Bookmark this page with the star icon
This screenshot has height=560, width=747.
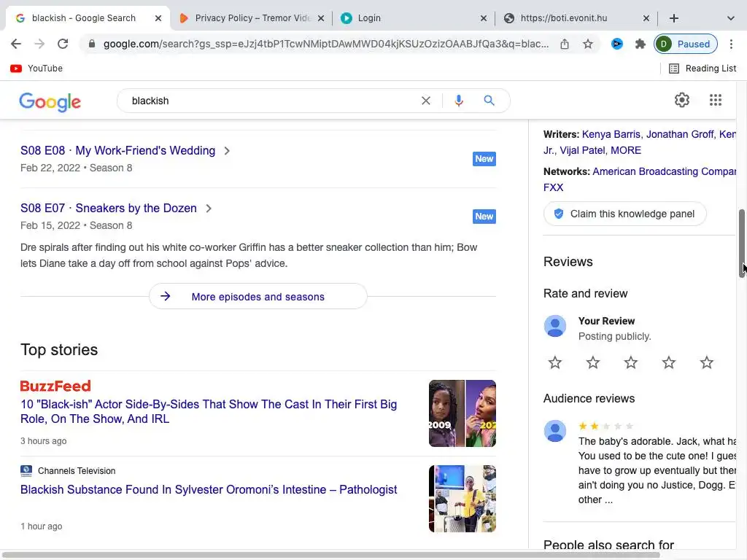(x=588, y=44)
